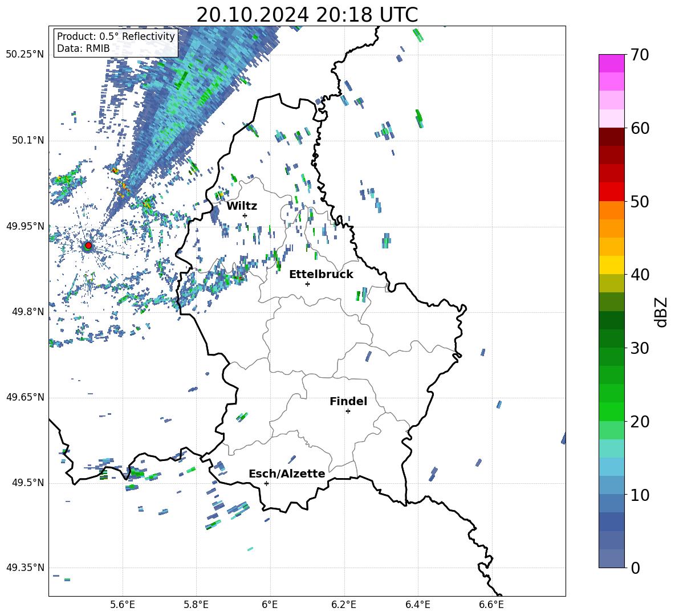The width and height of the screenshot is (675, 616).
Task: Select the Findel city label
Action: coord(348,401)
